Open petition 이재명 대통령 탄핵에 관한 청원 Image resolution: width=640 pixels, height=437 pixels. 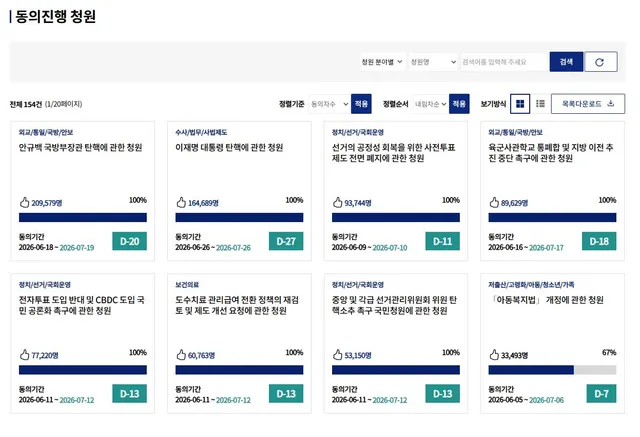(229, 147)
